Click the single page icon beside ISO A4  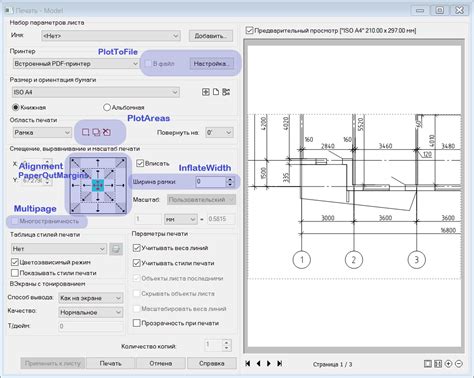216,92
